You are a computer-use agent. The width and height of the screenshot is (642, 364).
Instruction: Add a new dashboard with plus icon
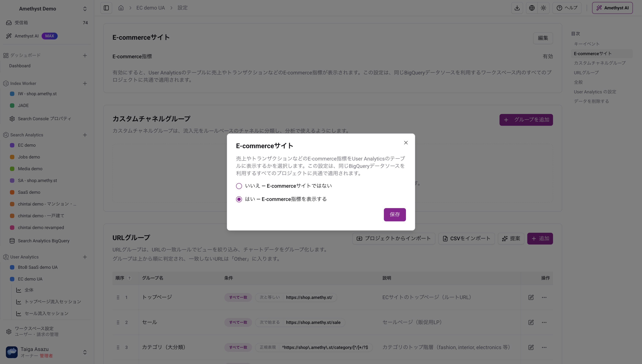(85, 56)
